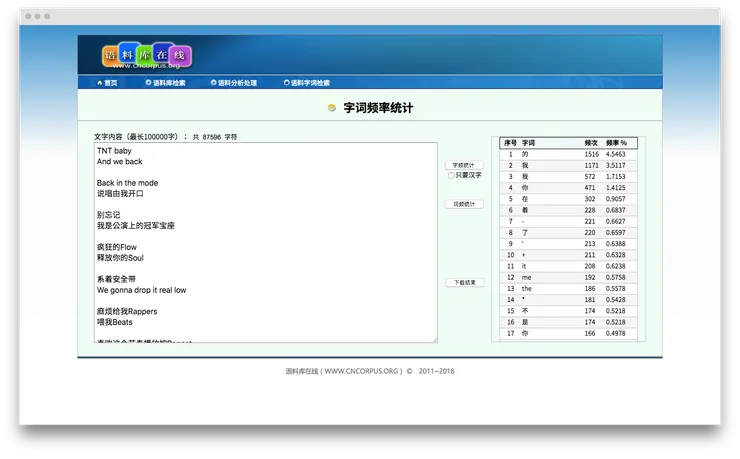The image size is (740, 459).
Task: Click the 字词 column header
Action: (528, 143)
